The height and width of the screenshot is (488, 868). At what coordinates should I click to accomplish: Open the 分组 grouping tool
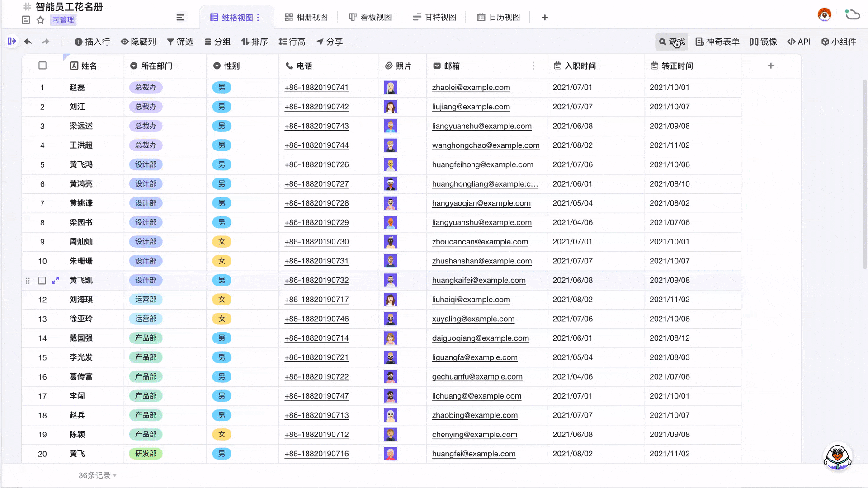click(218, 42)
